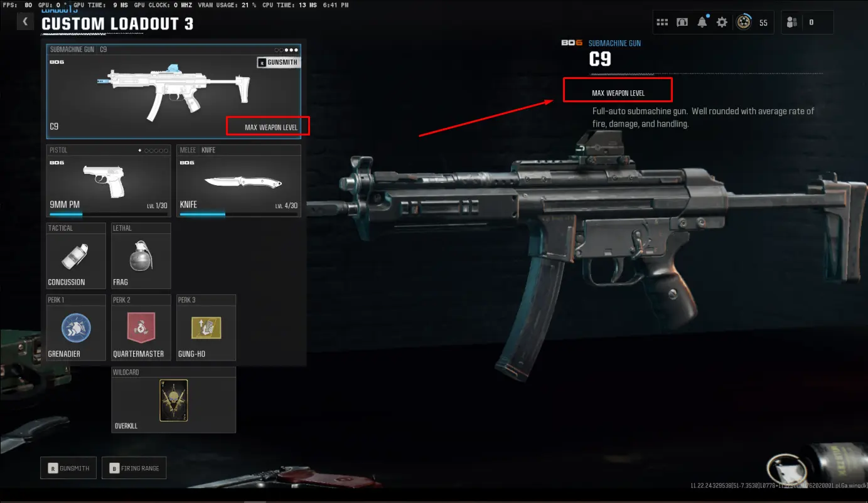Click the player level rank emblem
868x503 pixels.
tap(744, 23)
